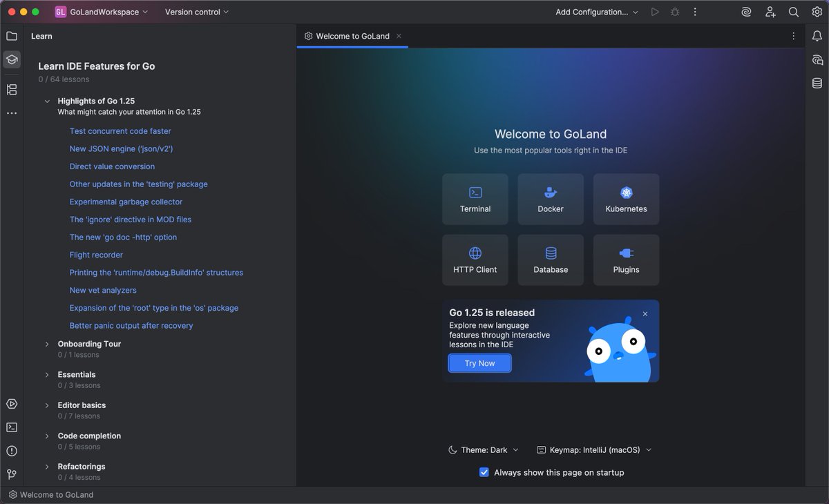Open the Database tile on welcome page
The width and height of the screenshot is (829, 504).
(x=551, y=260)
